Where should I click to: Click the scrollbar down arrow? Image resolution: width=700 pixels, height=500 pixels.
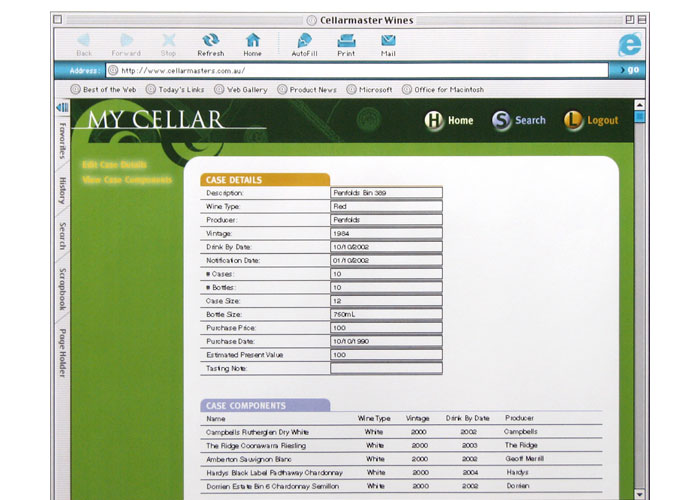(639, 494)
